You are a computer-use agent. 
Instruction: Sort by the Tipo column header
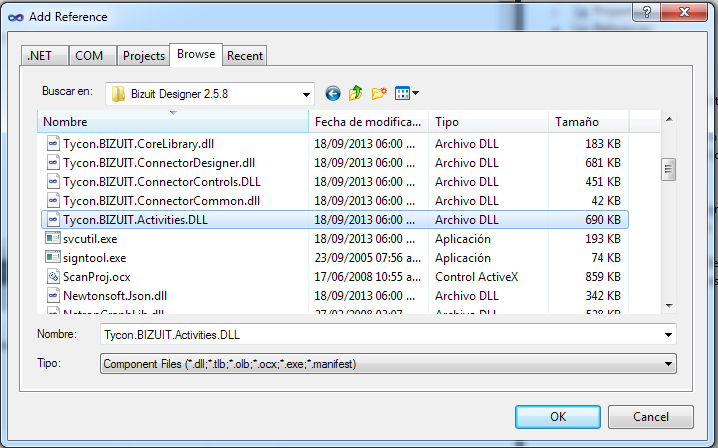(488, 122)
